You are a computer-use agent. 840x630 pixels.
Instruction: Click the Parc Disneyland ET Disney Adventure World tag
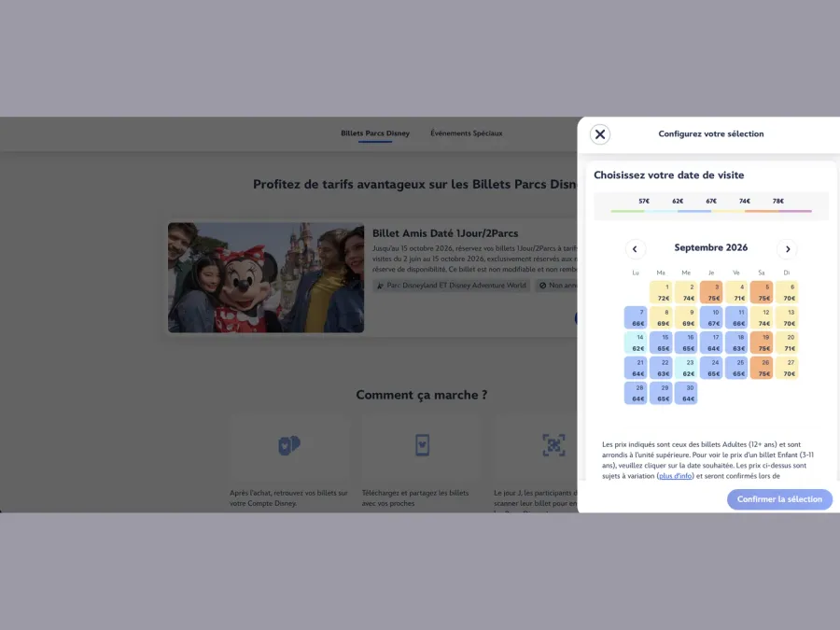(452, 286)
